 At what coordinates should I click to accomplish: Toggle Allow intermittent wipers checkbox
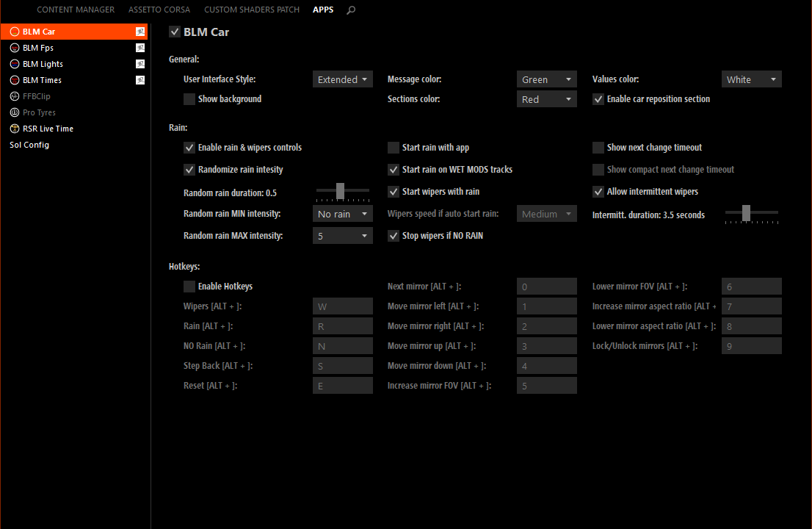(598, 192)
